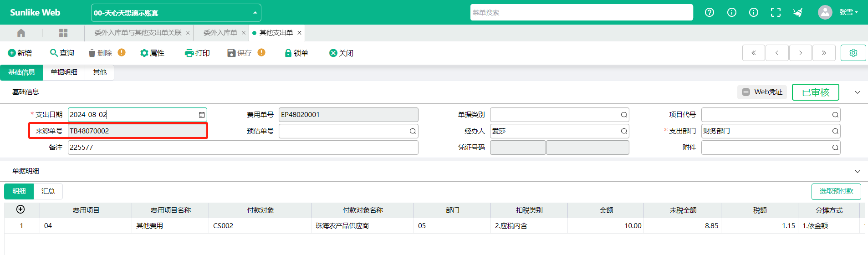This screenshot has height=255, width=868.
Task: Collapse the 单据明细 section chevron
Action: 858,171
